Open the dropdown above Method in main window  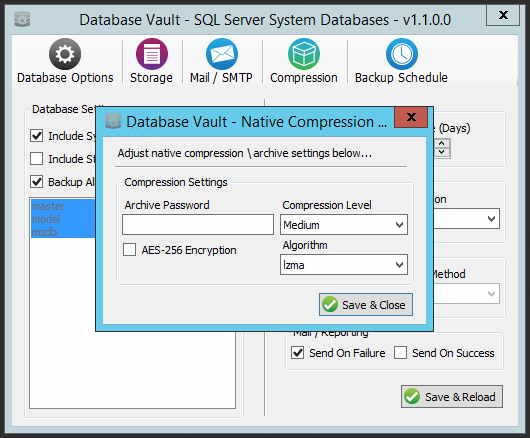466,219
